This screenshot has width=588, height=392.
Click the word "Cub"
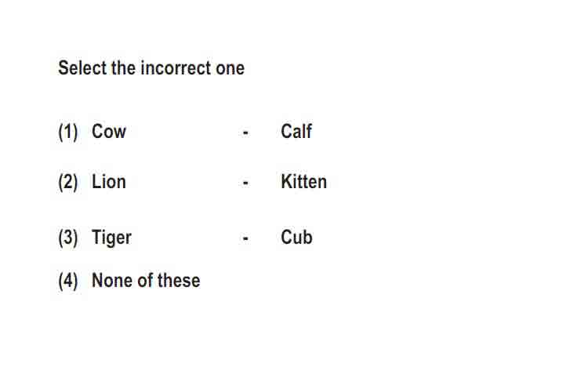296,237
